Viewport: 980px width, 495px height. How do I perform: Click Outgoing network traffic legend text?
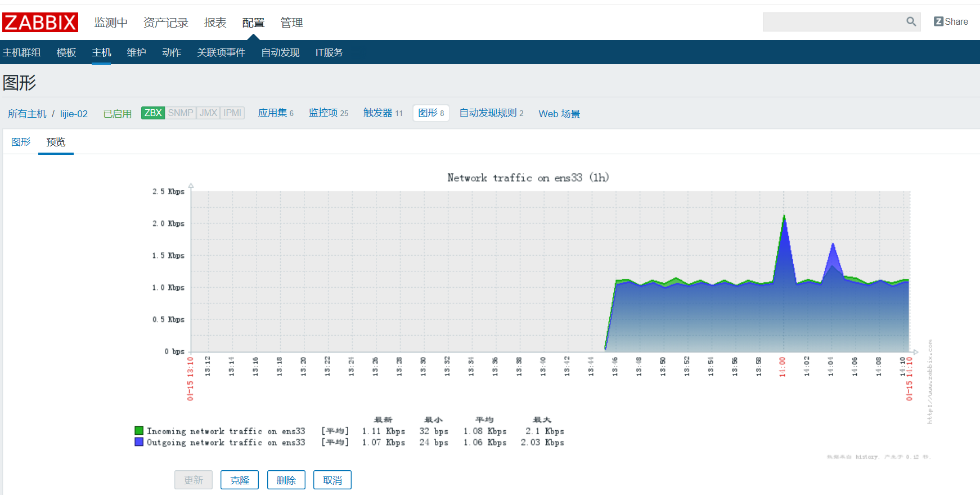coord(226,443)
